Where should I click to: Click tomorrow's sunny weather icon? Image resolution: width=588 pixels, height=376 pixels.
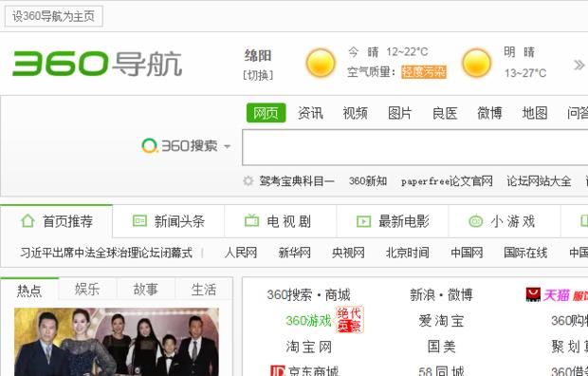point(477,63)
